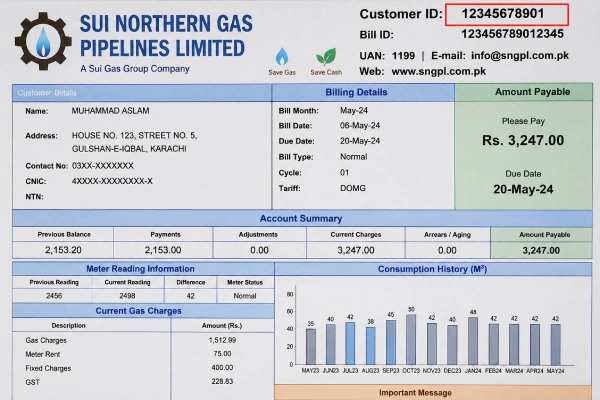Click the AUG23 bar labeled 38
Image resolution: width=600 pixels, height=400 pixels.
(x=370, y=346)
